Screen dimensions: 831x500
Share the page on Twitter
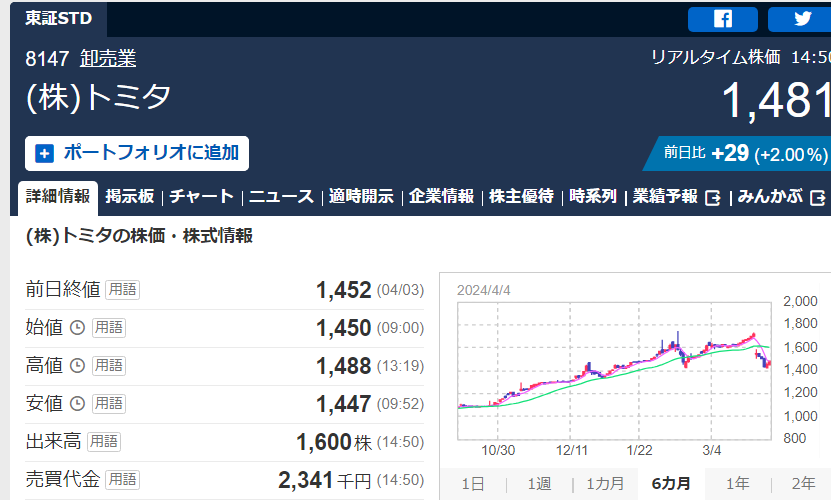(800, 20)
